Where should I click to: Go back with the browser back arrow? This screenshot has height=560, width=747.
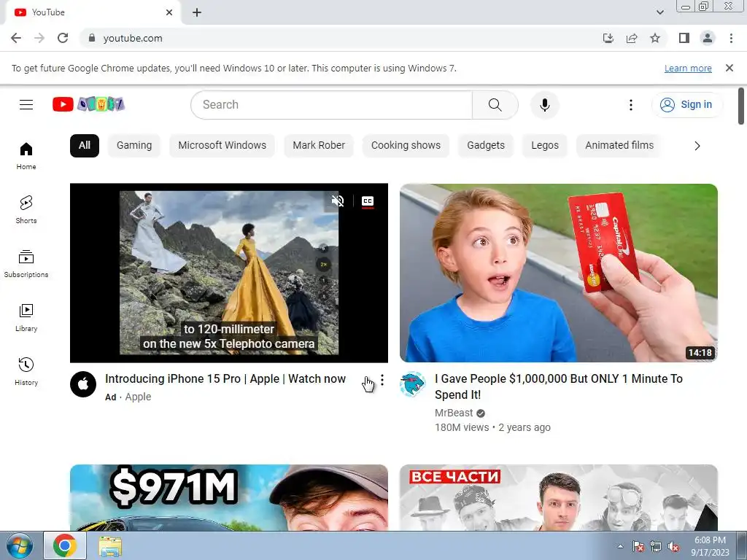point(16,38)
